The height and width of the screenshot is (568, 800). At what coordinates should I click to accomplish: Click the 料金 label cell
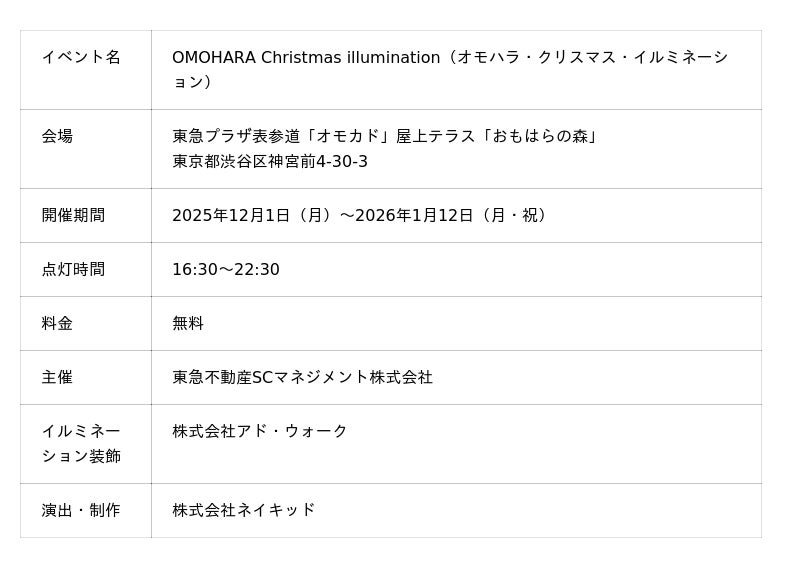click(x=57, y=324)
